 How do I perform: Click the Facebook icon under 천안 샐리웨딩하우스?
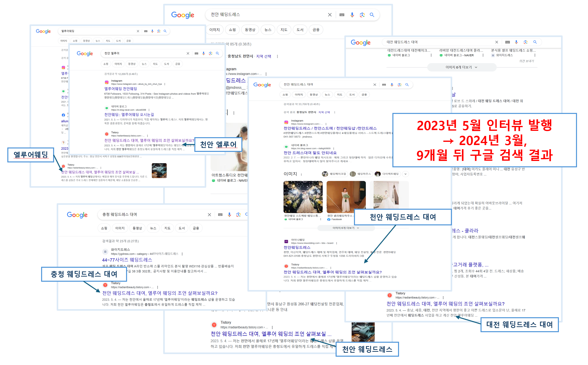[329, 219]
